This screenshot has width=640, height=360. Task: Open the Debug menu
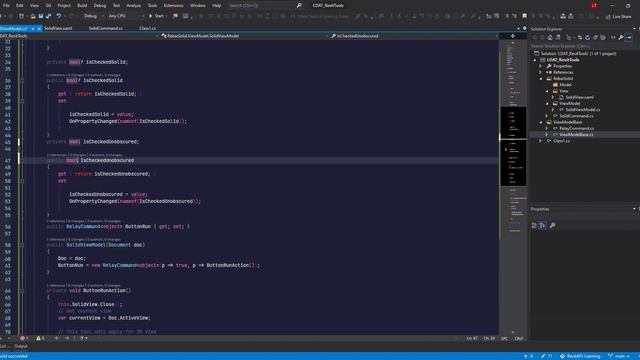point(100,6)
